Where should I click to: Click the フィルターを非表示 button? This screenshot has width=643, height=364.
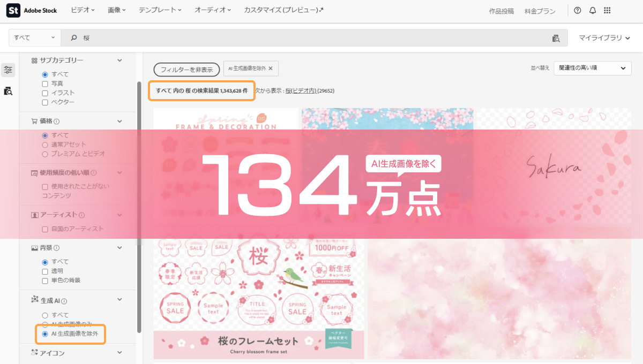coord(186,70)
